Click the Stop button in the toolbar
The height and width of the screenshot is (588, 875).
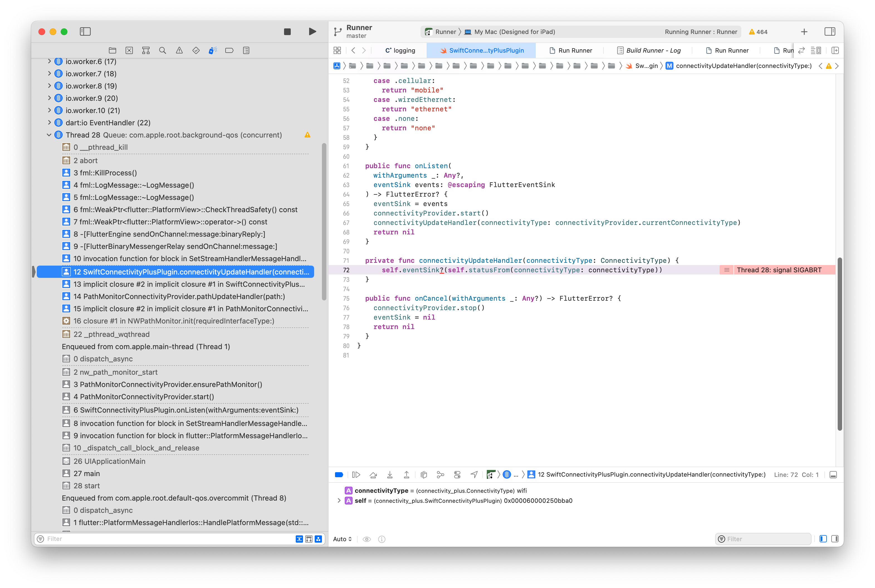287,31
